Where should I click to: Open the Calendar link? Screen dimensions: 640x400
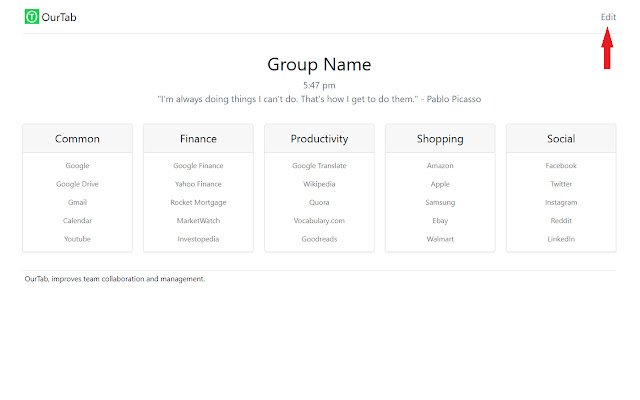tap(78, 221)
